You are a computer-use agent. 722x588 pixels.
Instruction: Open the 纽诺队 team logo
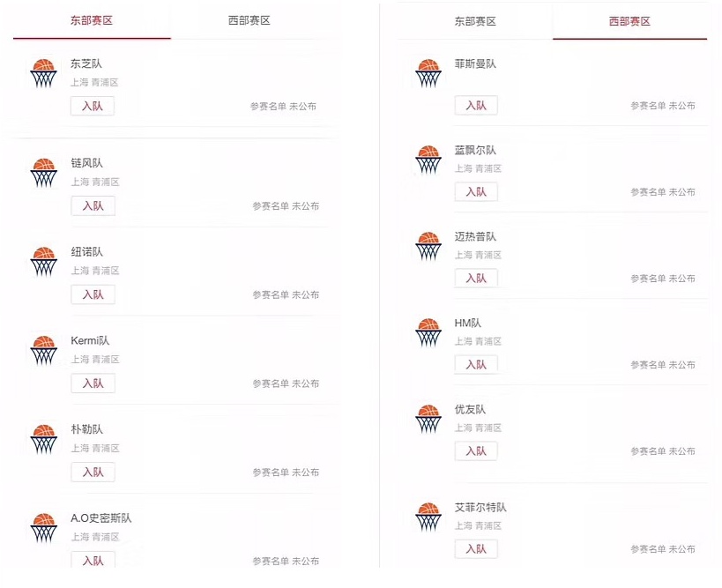pos(44,262)
